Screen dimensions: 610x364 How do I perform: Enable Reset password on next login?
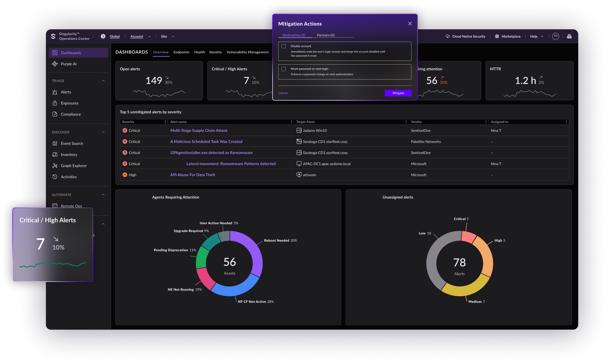(284, 69)
